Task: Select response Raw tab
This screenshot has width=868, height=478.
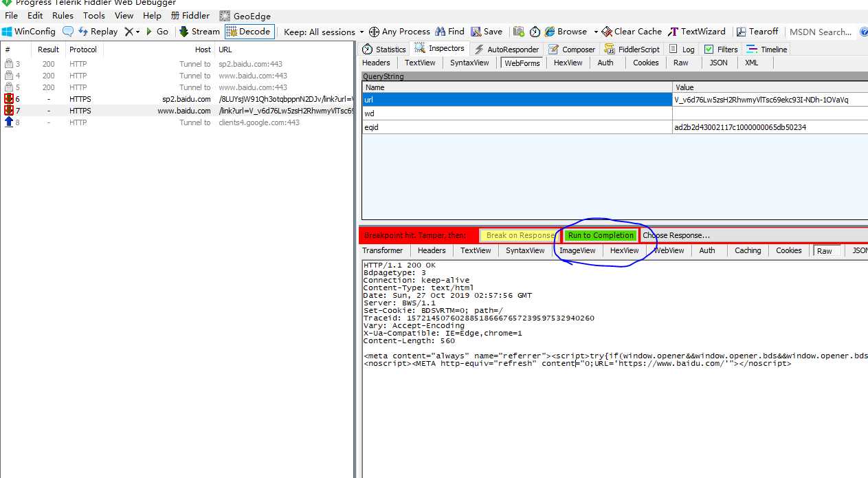Action: (x=825, y=251)
